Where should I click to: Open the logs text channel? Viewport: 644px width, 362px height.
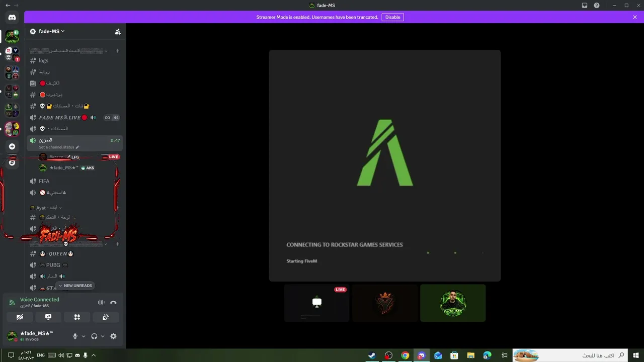pyautogui.click(x=74, y=60)
